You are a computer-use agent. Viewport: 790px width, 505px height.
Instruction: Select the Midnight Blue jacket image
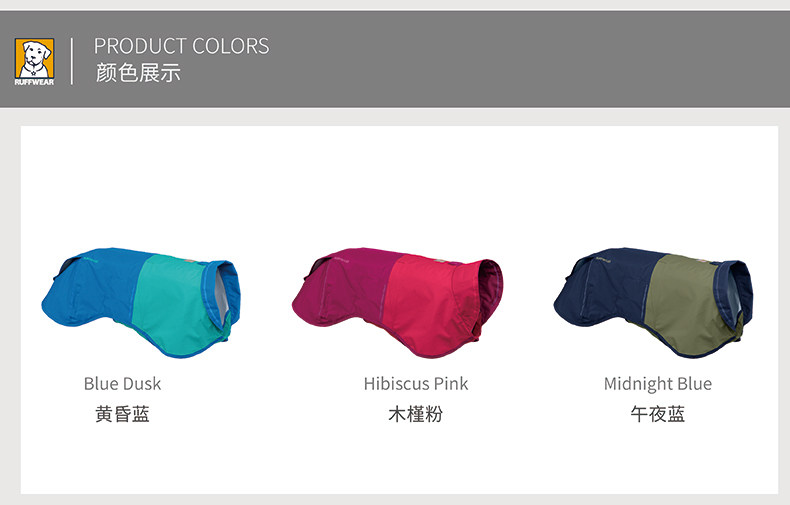coord(653,303)
